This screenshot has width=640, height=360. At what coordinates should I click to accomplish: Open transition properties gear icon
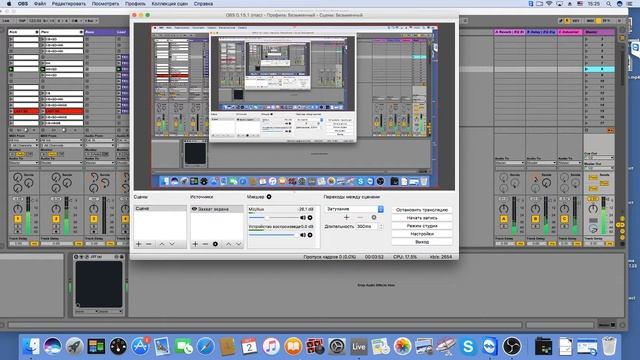pos(374,218)
